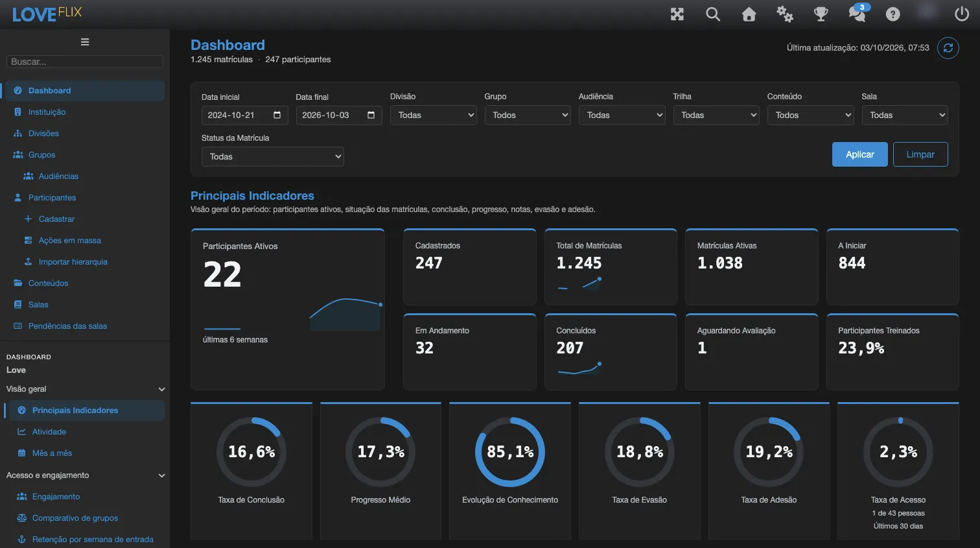Refresh dashboard data with the circular arrows icon
The width and height of the screenshot is (980, 548).
[x=948, y=48]
